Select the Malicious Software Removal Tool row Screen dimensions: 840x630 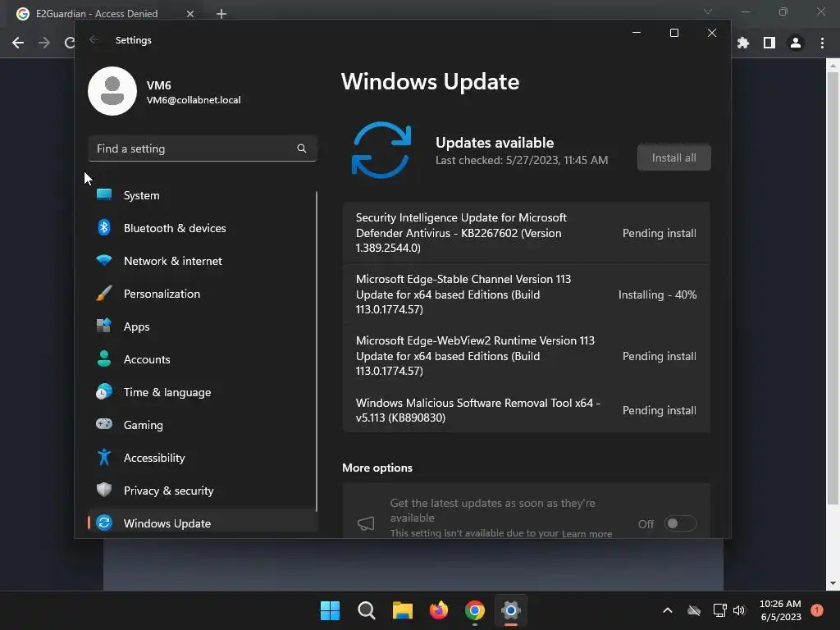pyautogui.click(x=527, y=410)
